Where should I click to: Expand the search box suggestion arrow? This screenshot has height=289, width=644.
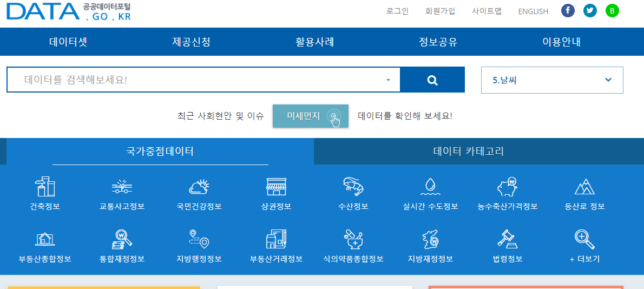388,80
